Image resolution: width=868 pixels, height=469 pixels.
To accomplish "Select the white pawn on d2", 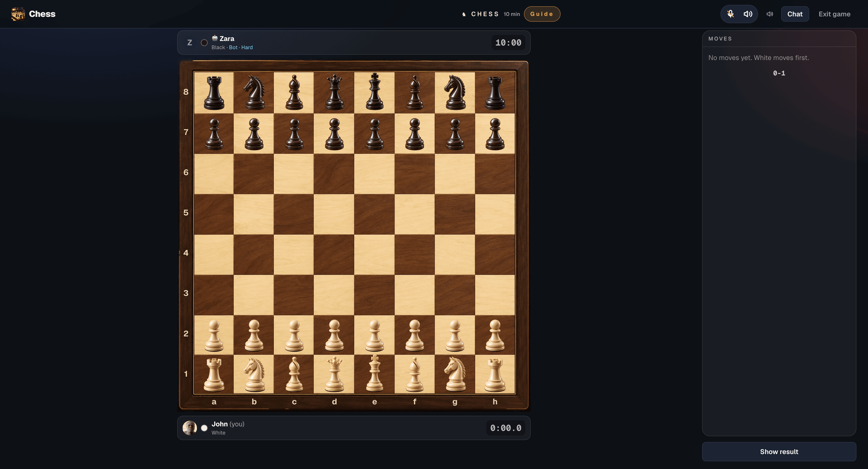I will pos(334,335).
